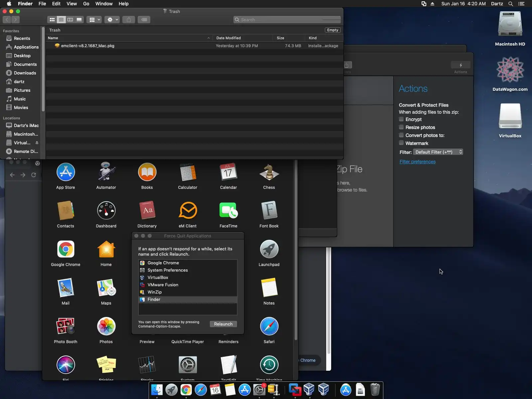The height and width of the screenshot is (399, 532).
Task: Open the group-by dropdown in the Trash toolbar
Action: 94,20
